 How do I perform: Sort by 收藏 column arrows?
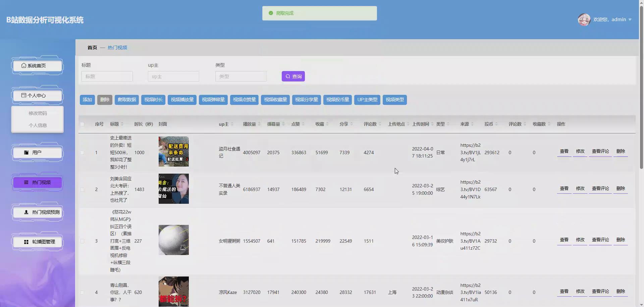click(x=327, y=124)
